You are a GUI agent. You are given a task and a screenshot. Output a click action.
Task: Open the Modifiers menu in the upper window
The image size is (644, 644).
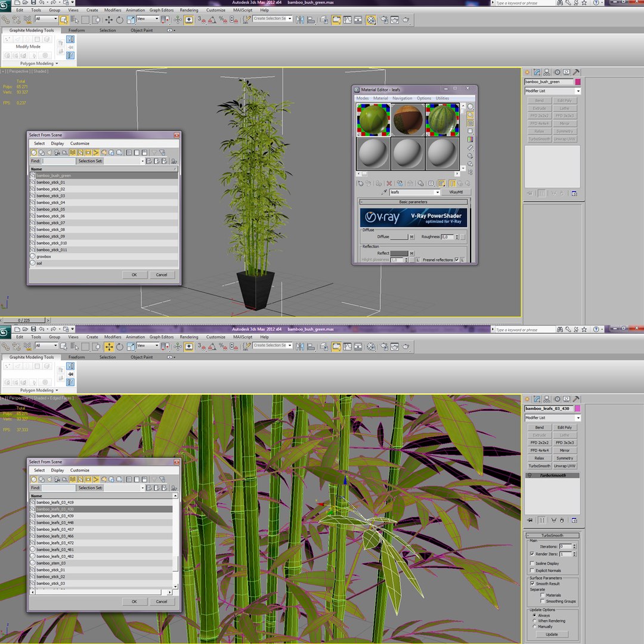113,10
